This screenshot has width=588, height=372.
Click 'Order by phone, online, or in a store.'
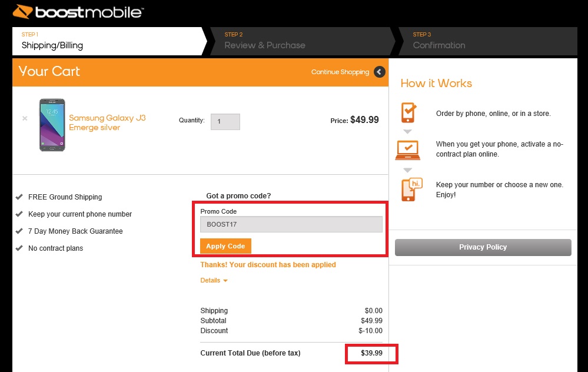point(493,114)
